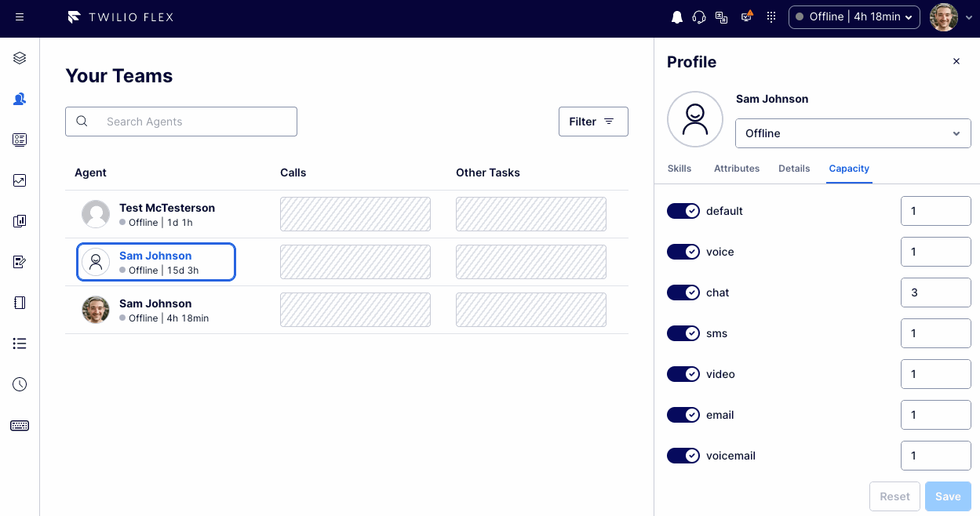
Task: Select Sam Johnson offline 15d 3h row
Action: (156, 262)
